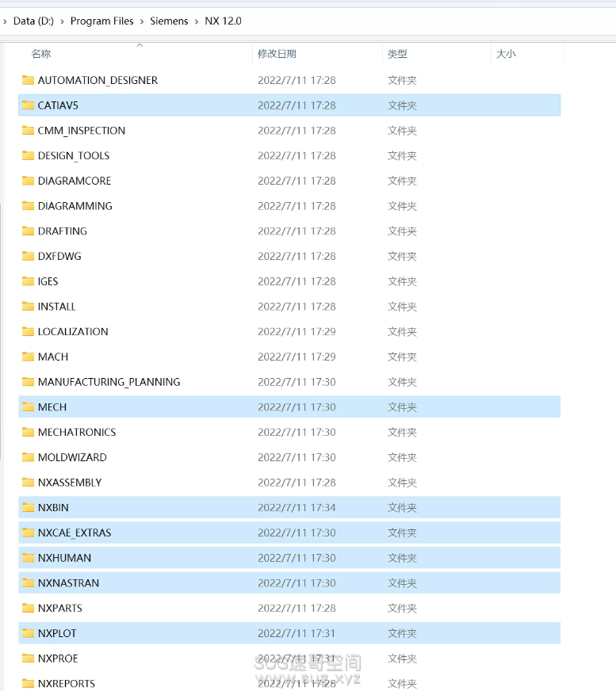This screenshot has height=691, width=616.
Task: Click the DIAGRAMCORE folder icon
Action: (29, 181)
